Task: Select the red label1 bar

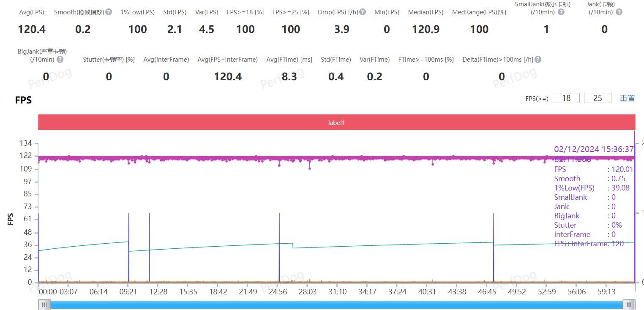Action: coord(337,122)
